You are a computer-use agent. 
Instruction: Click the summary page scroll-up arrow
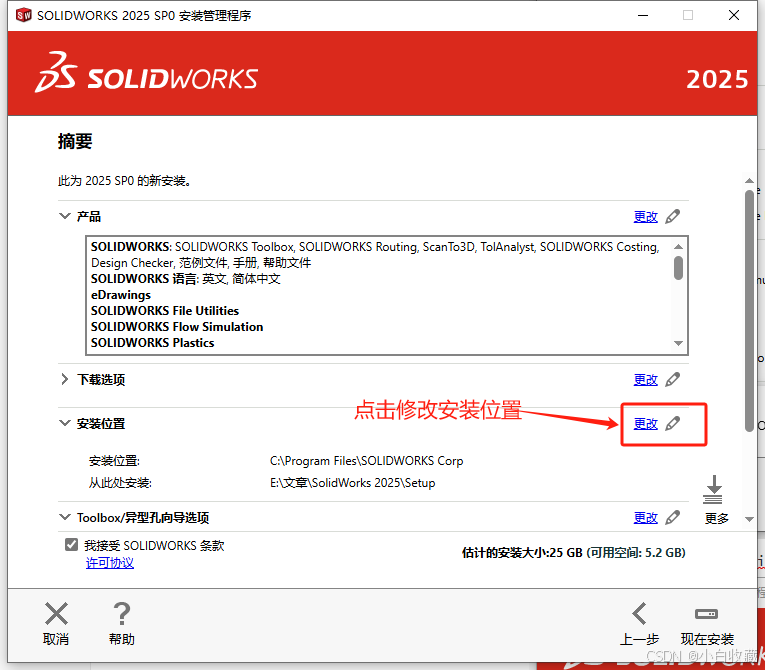point(749,181)
